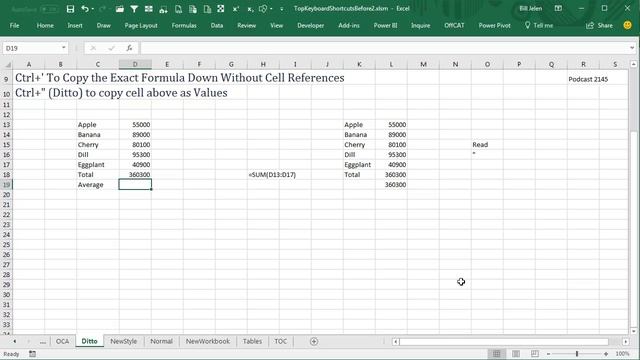Switch to the Formulas ribbon tab
Screen dimensions: 640x360
pyautogui.click(x=184, y=25)
